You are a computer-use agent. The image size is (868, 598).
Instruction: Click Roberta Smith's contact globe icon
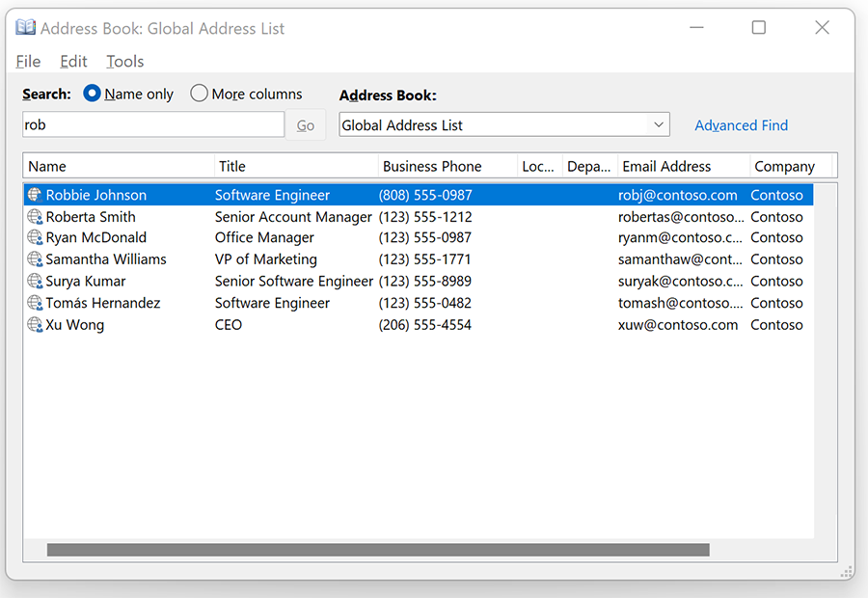pyautogui.click(x=35, y=216)
